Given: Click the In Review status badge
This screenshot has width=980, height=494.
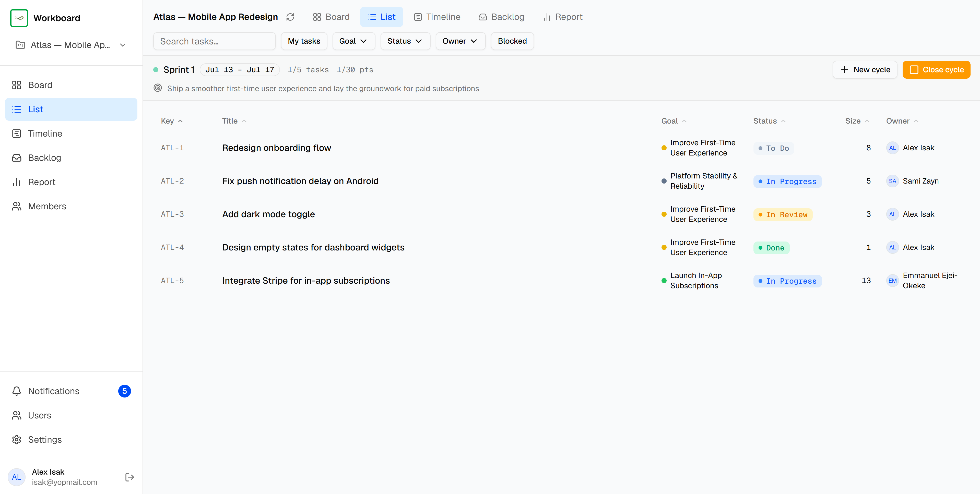Looking at the screenshot, I should click(783, 215).
